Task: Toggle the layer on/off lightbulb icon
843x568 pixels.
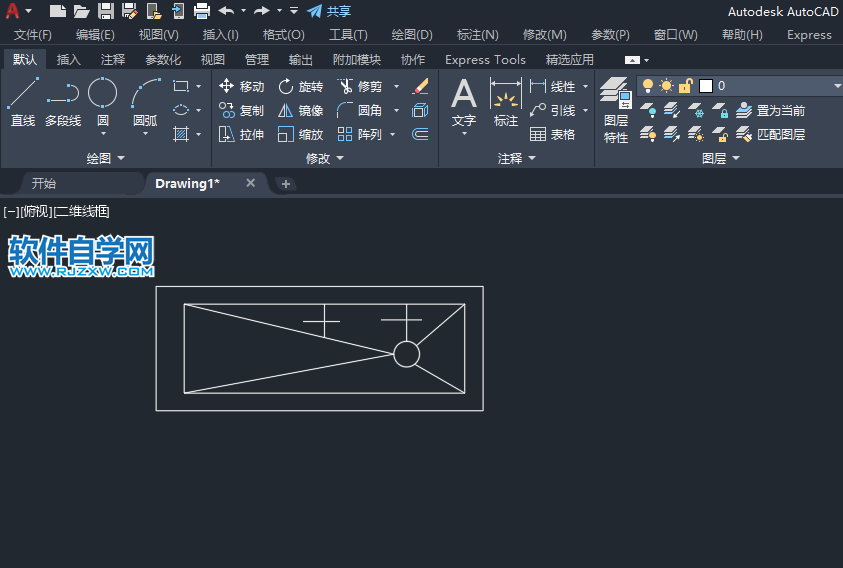Action: click(648, 86)
